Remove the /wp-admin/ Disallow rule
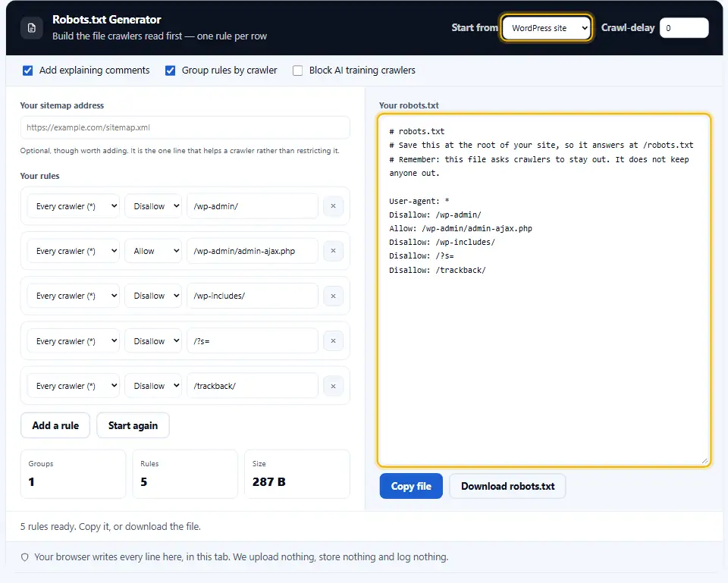This screenshot has height=583, width=728. [333, 206]
